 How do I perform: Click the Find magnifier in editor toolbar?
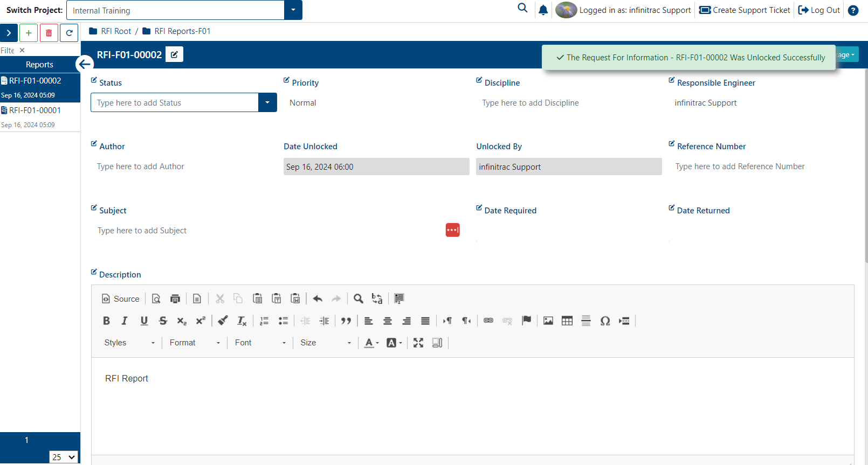tap(359, 299)
